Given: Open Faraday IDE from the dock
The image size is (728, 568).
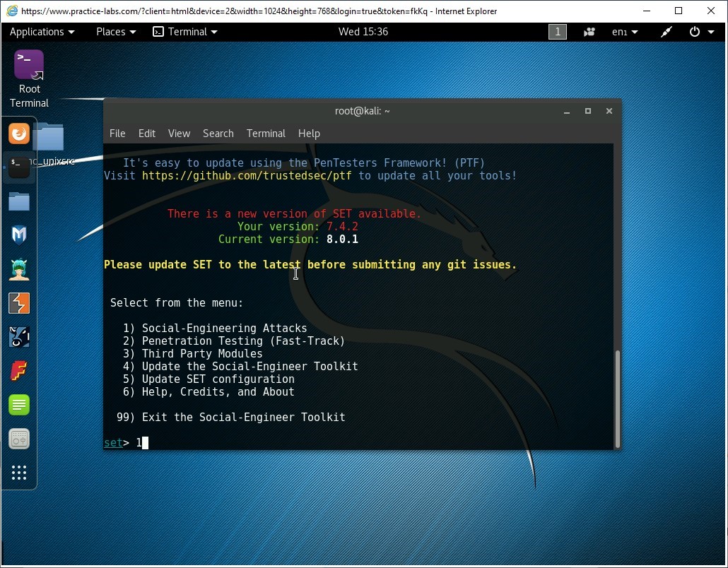Looking at the screenshot, I should pos(19,371).
